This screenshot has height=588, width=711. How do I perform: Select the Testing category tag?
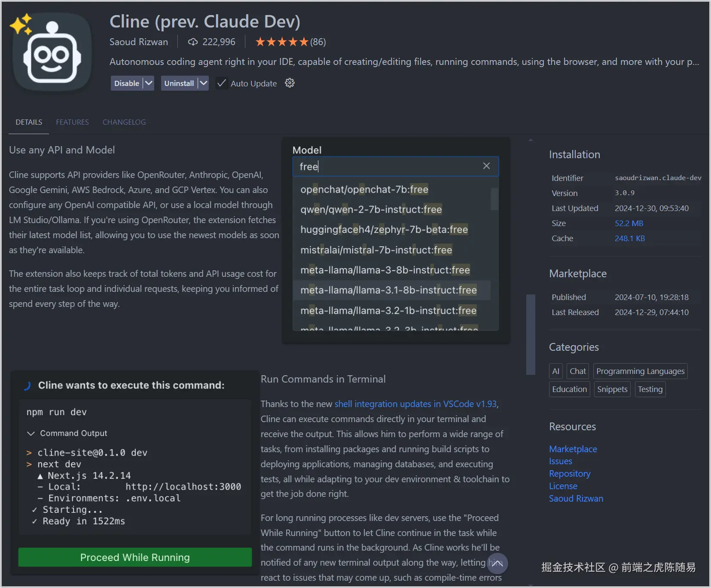(x=650, y=389)
